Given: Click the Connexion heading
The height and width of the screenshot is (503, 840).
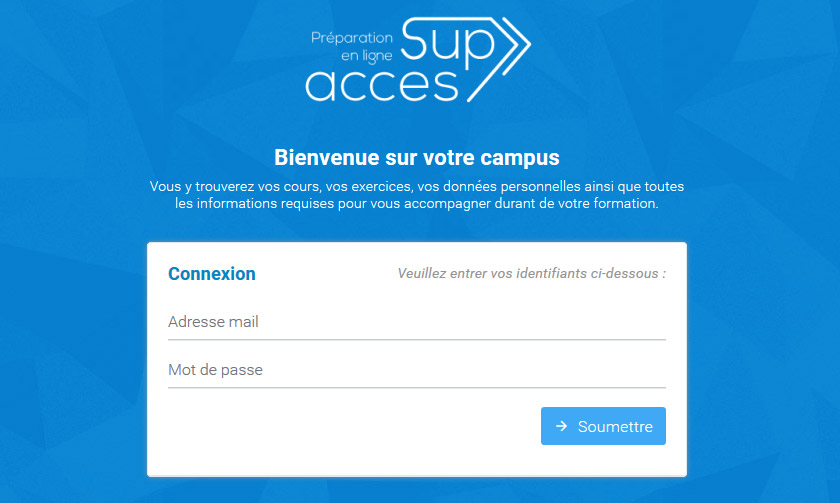Looking at the screenshot, I should point(212,274).
